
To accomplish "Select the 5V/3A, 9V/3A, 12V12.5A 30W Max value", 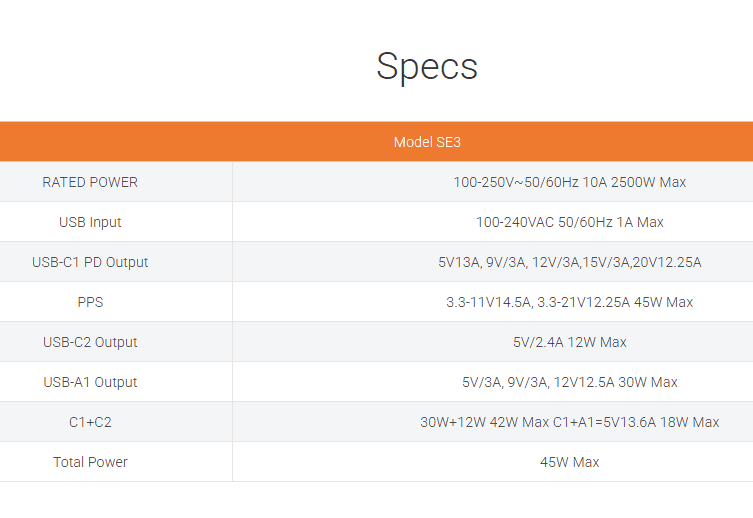I will (x=569, y=382).
